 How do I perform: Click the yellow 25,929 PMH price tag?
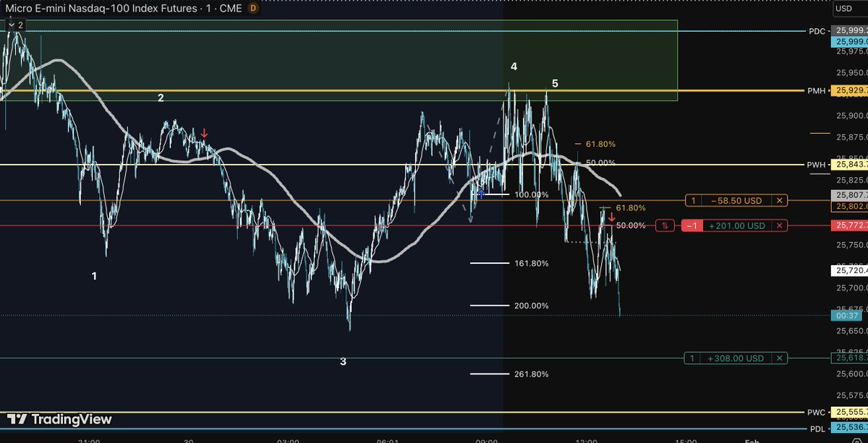(849, 91)
